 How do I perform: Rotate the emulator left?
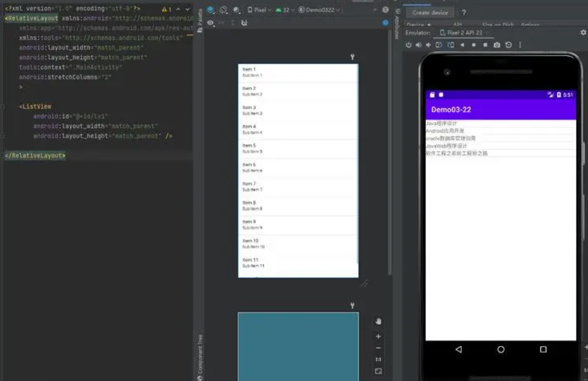coord(438,45)
